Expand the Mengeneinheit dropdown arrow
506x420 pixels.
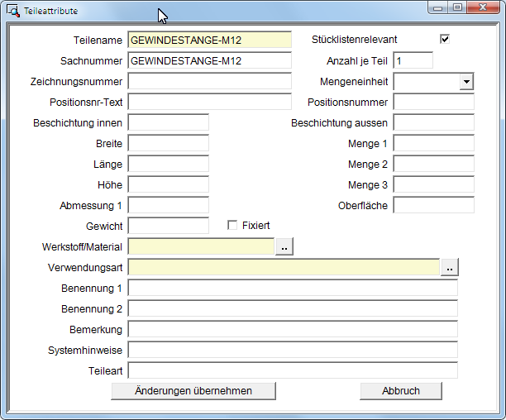pos(466,82)
